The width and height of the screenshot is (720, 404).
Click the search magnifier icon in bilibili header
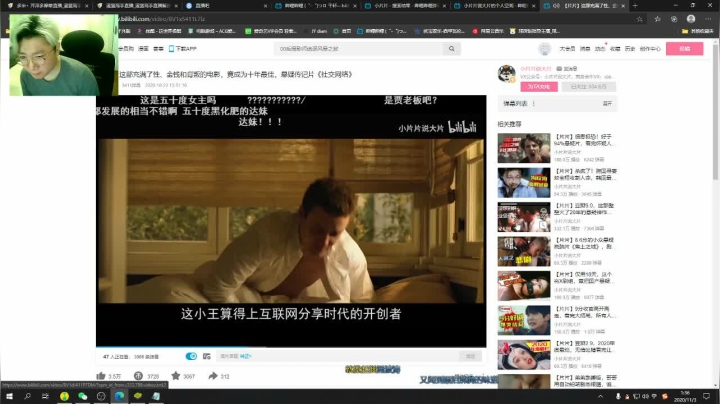[451, 49]
